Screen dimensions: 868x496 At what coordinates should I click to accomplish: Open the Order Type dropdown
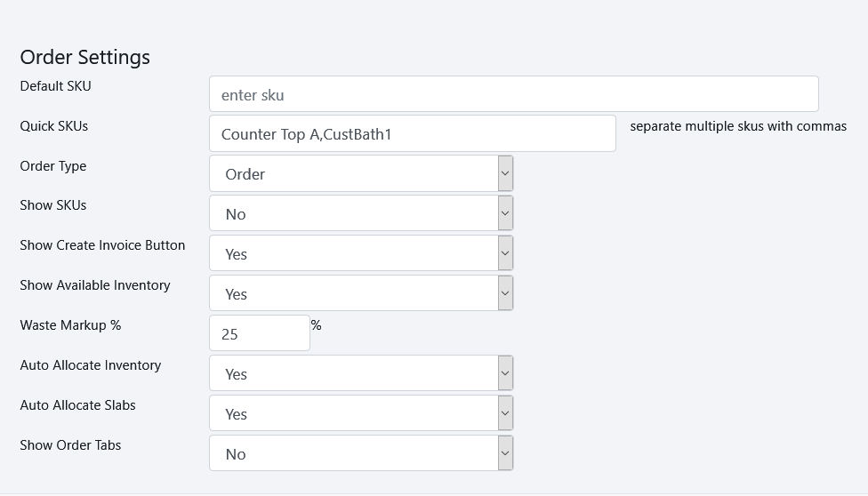click(354, 174)
